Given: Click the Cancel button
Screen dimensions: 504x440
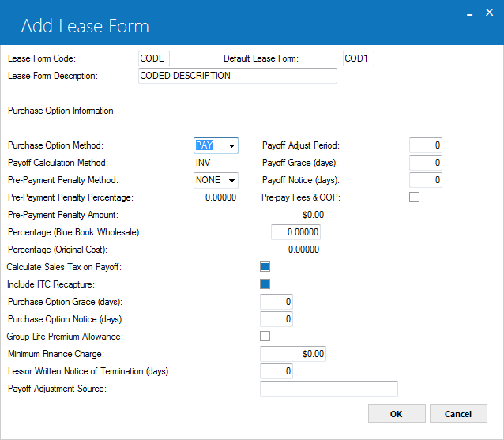Looking at the screenshot, I should pos(458,414).
